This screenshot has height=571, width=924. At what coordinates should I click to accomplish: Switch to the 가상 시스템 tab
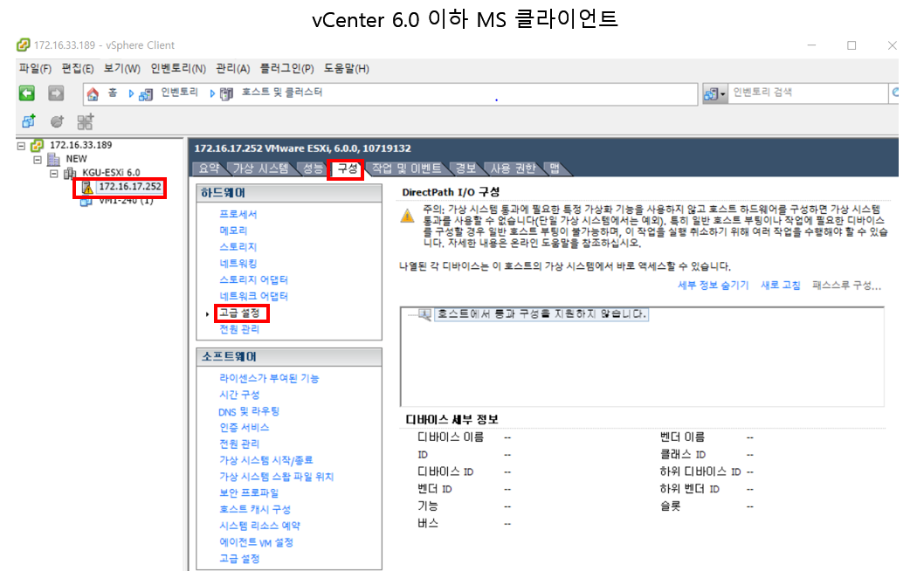click(x=260, y=169)
